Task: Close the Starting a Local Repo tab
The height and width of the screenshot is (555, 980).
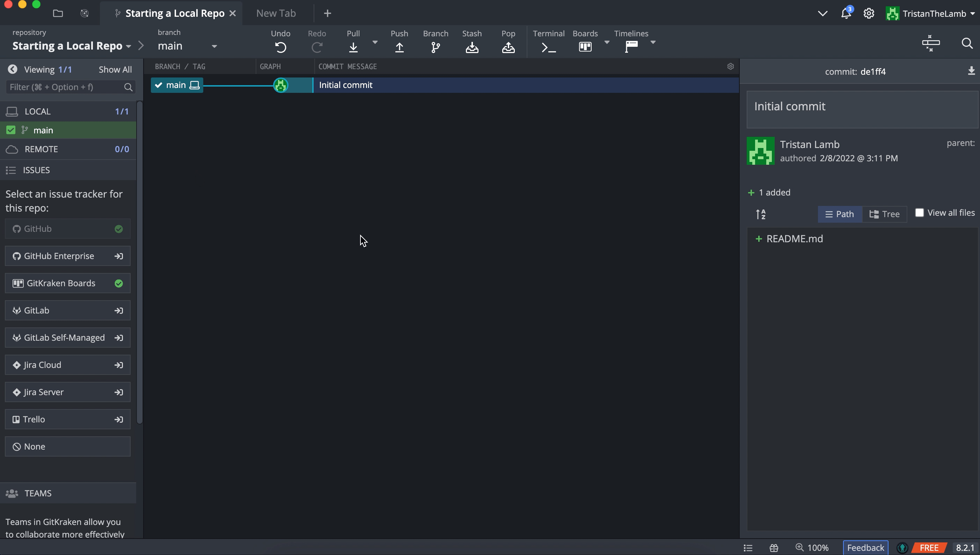Action: coord(233,13)
